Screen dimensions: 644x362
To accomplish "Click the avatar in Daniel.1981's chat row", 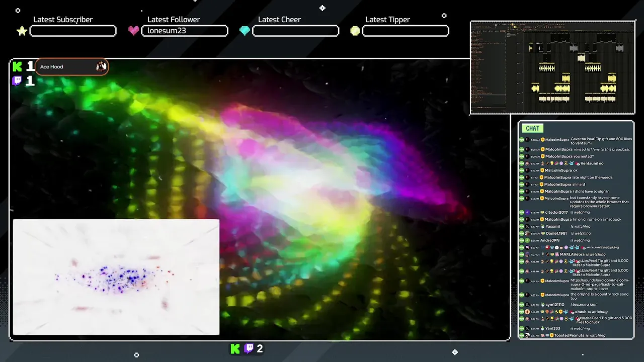I will 527,233.
